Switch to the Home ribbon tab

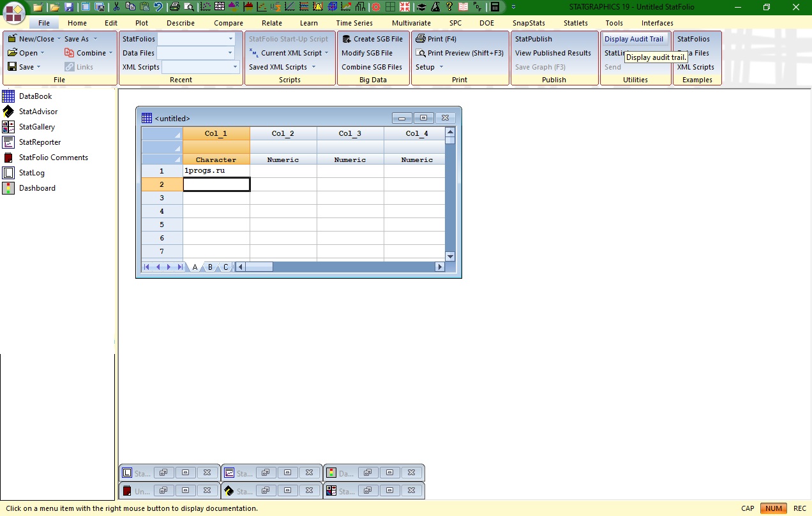77,23
